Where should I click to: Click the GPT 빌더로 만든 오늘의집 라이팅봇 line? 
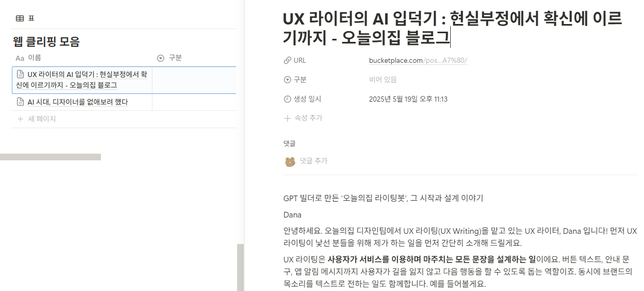[x=383, y=198]
